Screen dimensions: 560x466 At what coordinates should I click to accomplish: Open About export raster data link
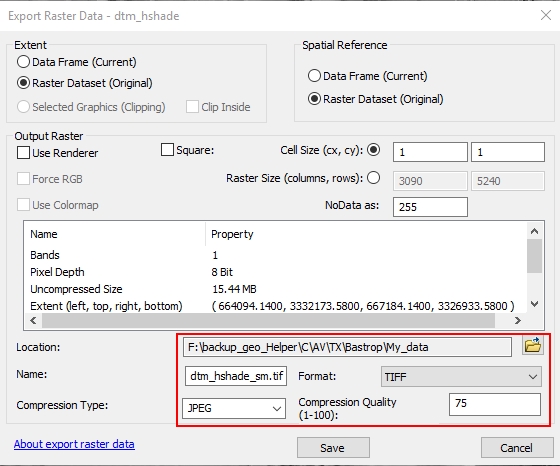click(x=74, y=444)
